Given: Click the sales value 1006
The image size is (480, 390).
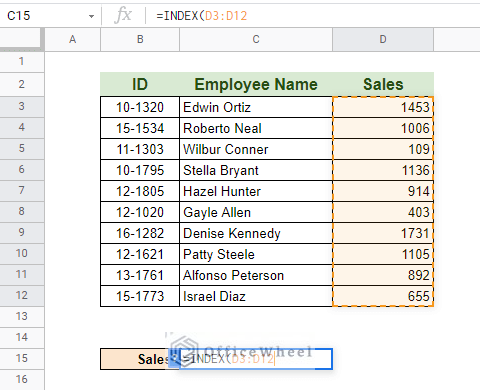Looking at the screenshot, I should tap(383, 128).
